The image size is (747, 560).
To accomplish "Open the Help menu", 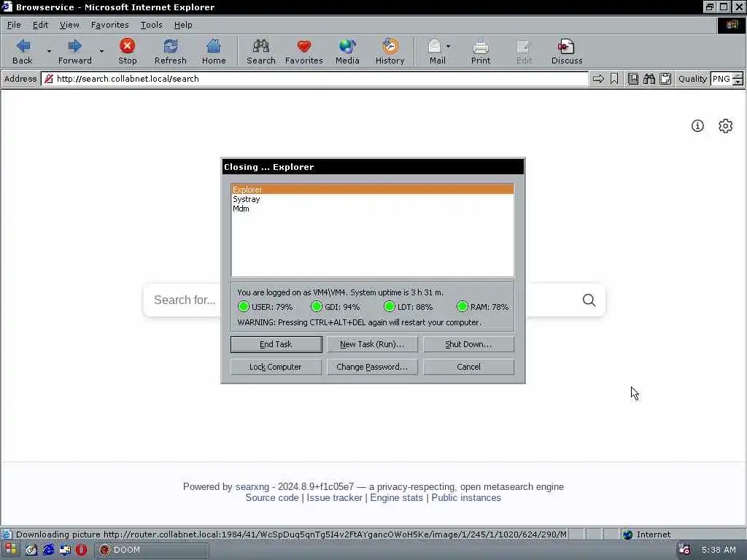I will pyautogui.click(x=183, y=25).
